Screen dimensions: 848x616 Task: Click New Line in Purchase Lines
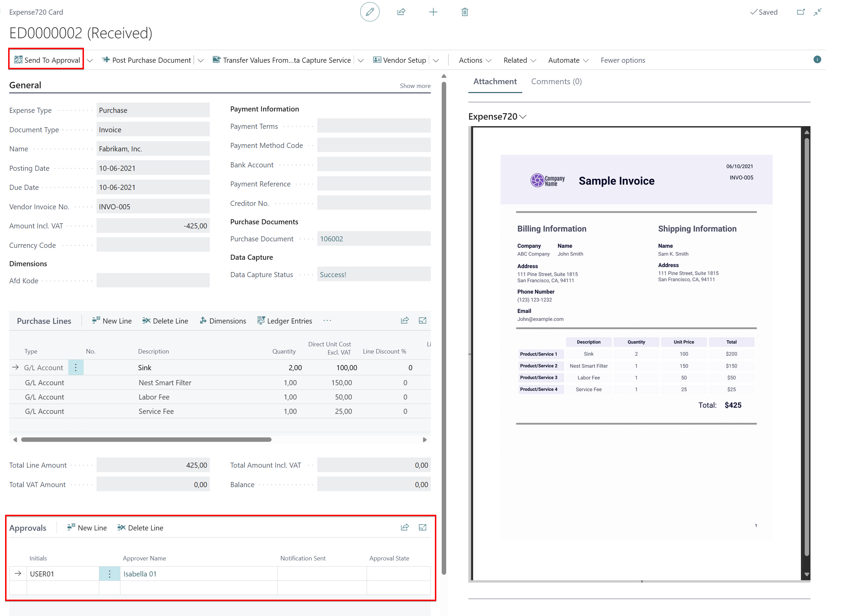[x=112, y=321]
